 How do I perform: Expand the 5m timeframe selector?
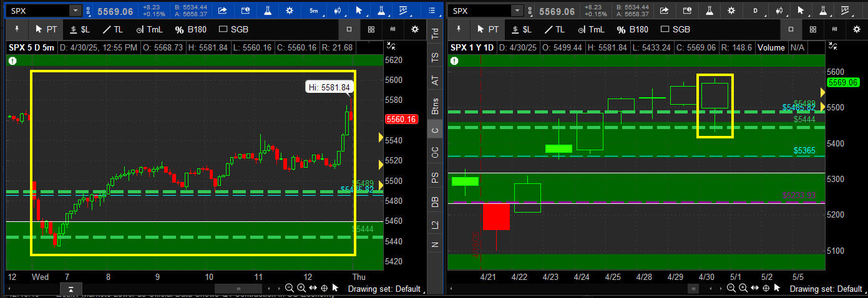click(x=314, y=11)
